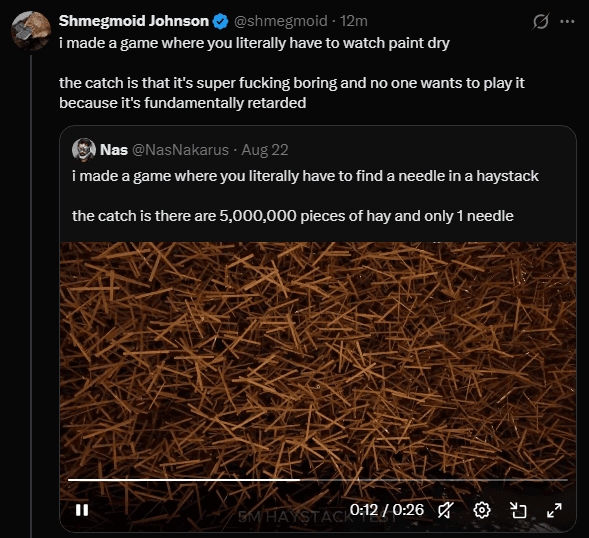589x538 pixels.
Task: Open the 12m post timestamp
Action: [353, 21]
